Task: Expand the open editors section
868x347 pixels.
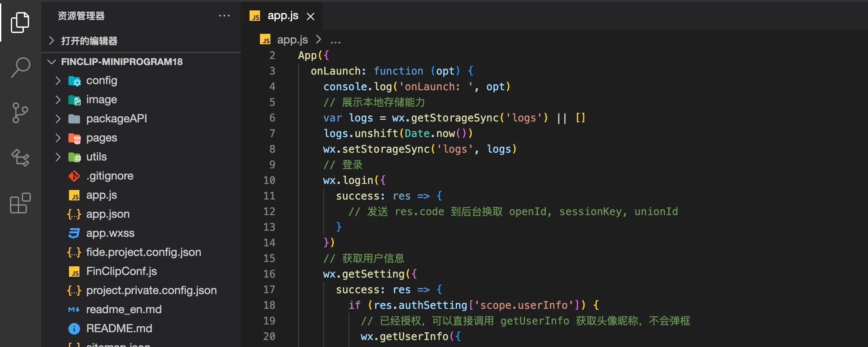Action: [x=52, y=41]
